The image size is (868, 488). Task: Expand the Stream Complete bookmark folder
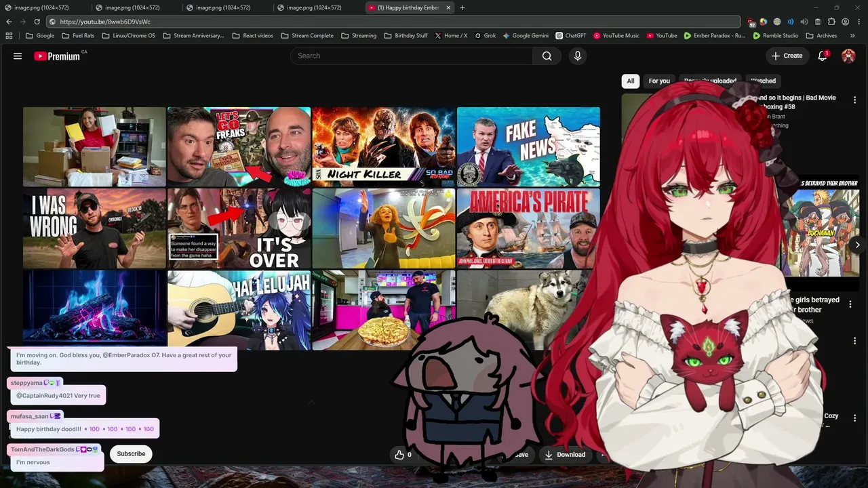[307, 36]
